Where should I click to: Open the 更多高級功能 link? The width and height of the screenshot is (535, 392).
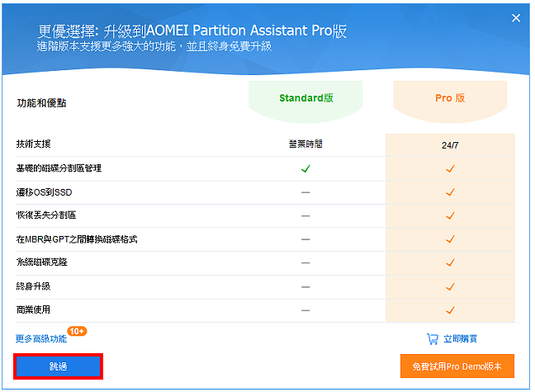(x=41, y=339)
